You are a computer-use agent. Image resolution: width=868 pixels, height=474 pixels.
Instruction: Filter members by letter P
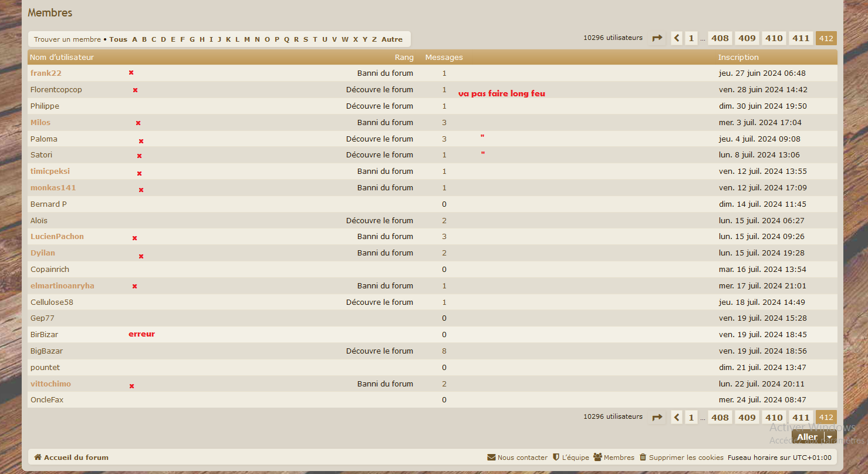pyautogui.click(x=277, y=39)
